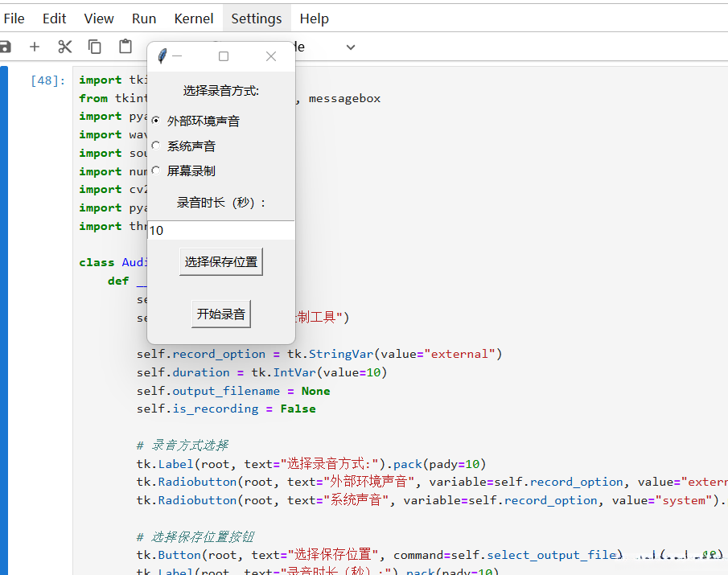Copy the selected cell
Viewport: 728px width, 575px height.
[x=95, y=47]
